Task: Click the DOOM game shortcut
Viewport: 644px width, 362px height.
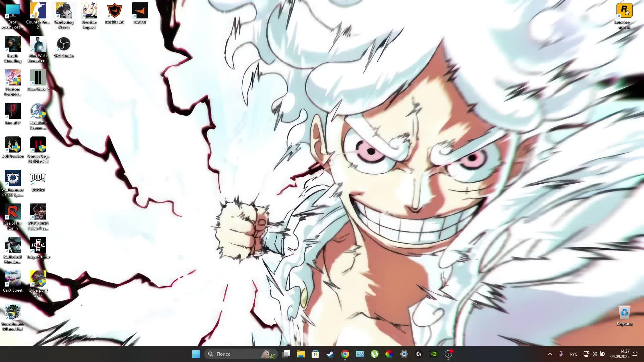Action: coord(38,179)
